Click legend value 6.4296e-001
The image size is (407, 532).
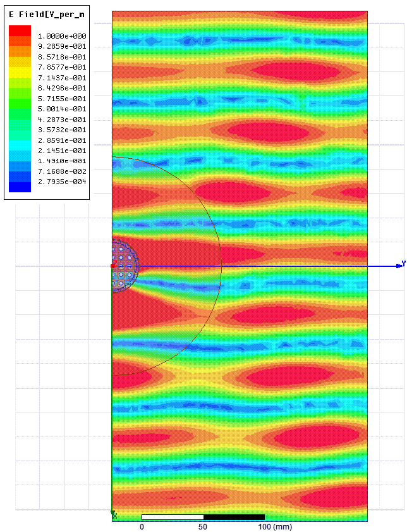(62, 88)
